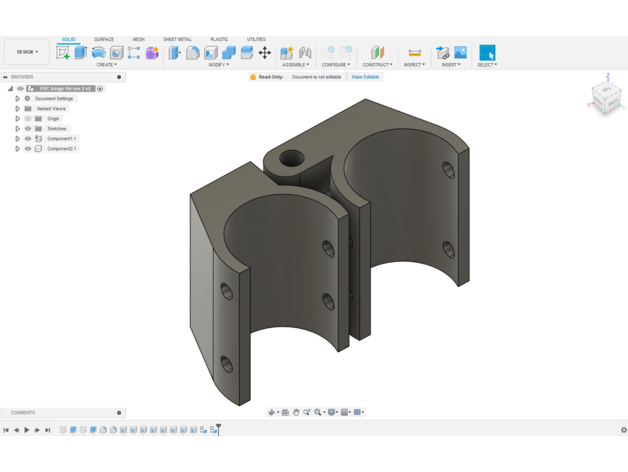Click the Extrude tool icon
The width and height of the screenshot is (628, 472).
click(81, 53)
